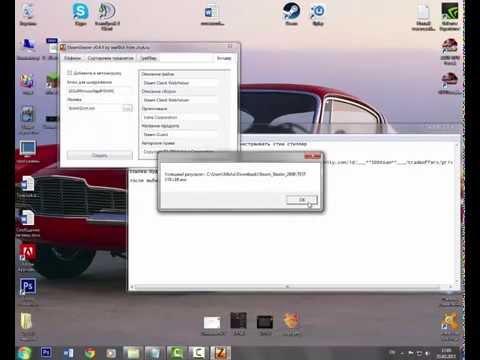The width and height of the screenshot is (480, 360).
Task: Click the first 'Steam Client WebHelper' field
Action: click(180, 83)
